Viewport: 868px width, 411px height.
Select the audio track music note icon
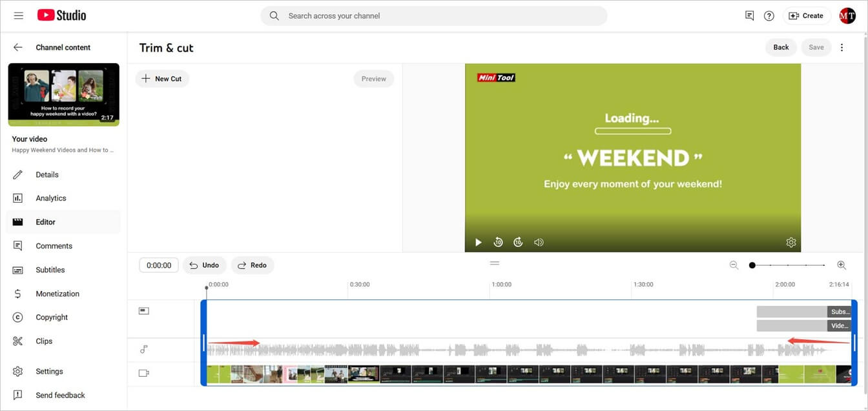pos(143,349)
